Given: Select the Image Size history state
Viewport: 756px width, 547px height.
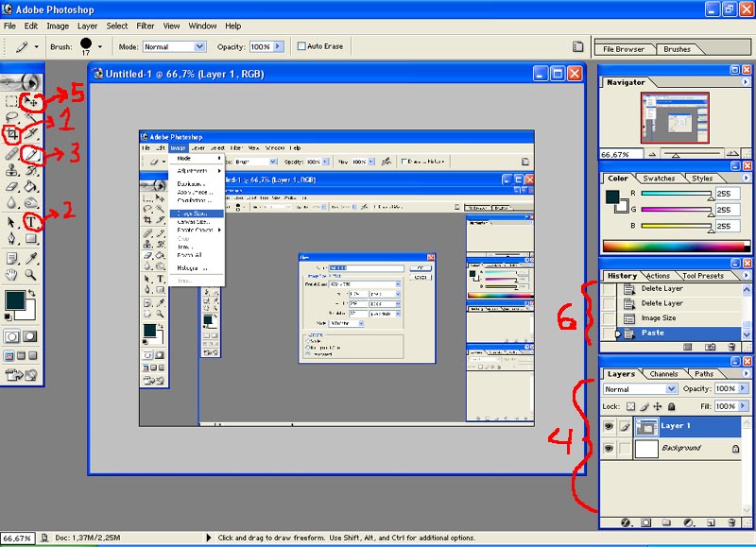Looking at the screenshot, I should click(x=659, y=318).
